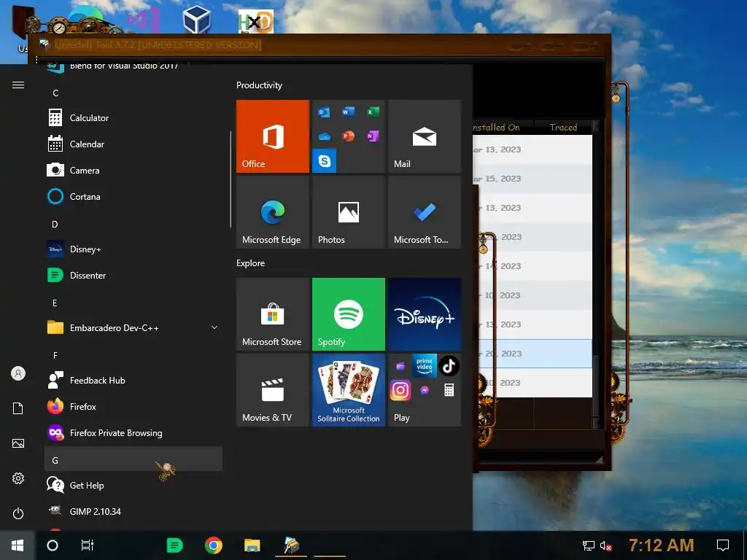Open Documents from Start sidebar
Screen dimensions: 747x560
(18, 408)
